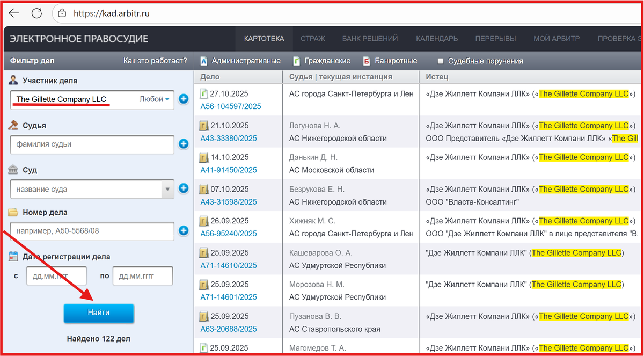Open case А43-31598/2025

229,202
